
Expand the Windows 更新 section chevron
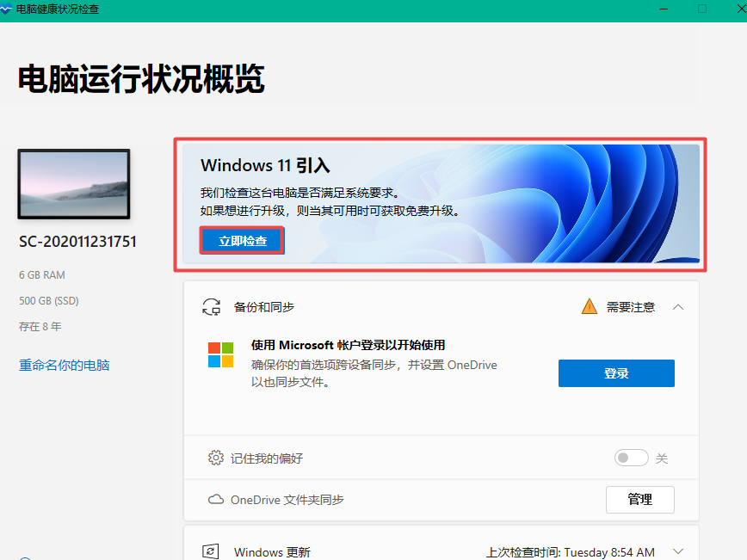tap(678, 551)
